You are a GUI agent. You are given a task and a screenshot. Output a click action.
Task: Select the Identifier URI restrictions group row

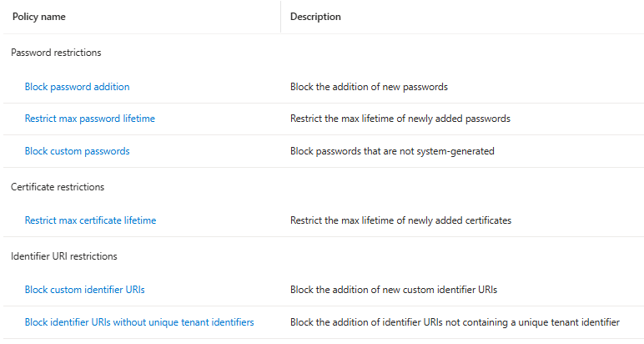coord(63,256)
